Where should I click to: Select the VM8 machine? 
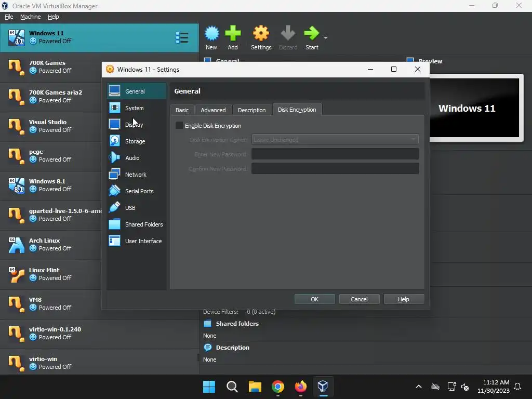pyautogui.click(x=51, y=304)
